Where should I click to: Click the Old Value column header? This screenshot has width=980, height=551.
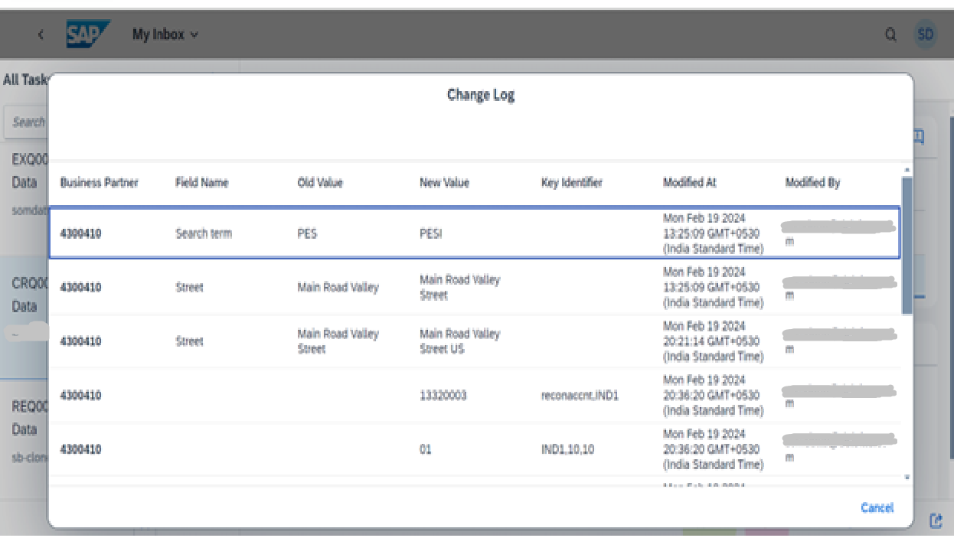point(320,183)
